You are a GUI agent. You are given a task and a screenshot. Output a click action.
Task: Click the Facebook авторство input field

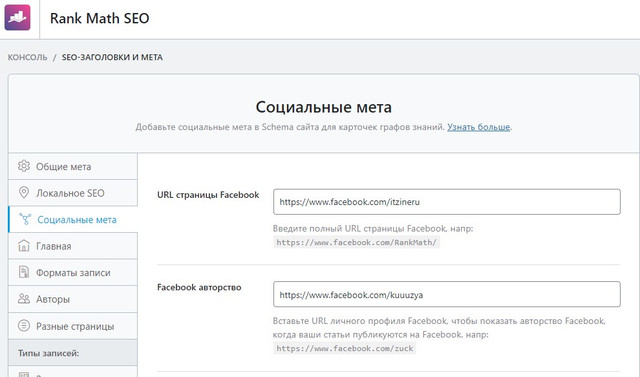(447, 294)
